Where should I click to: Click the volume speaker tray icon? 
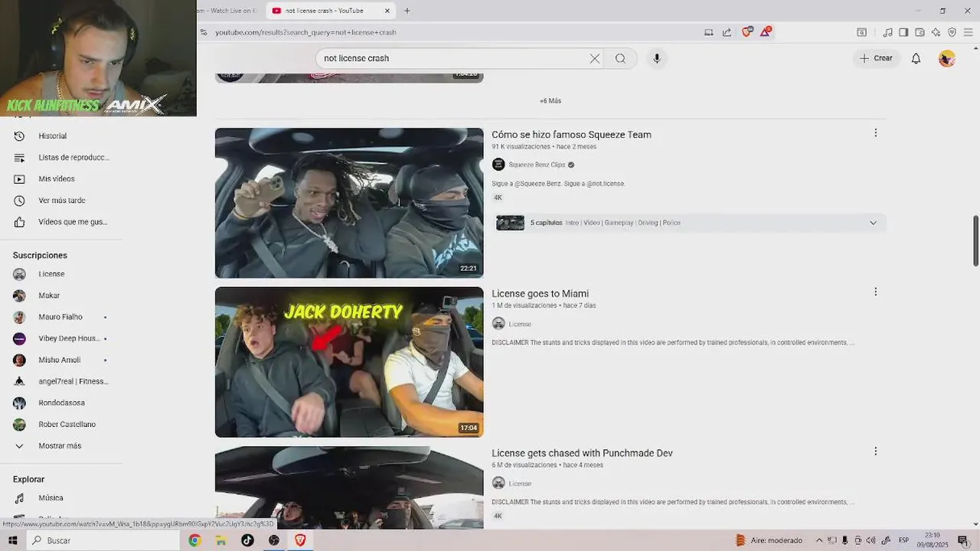pyautogui.click(x=871, y=540)
